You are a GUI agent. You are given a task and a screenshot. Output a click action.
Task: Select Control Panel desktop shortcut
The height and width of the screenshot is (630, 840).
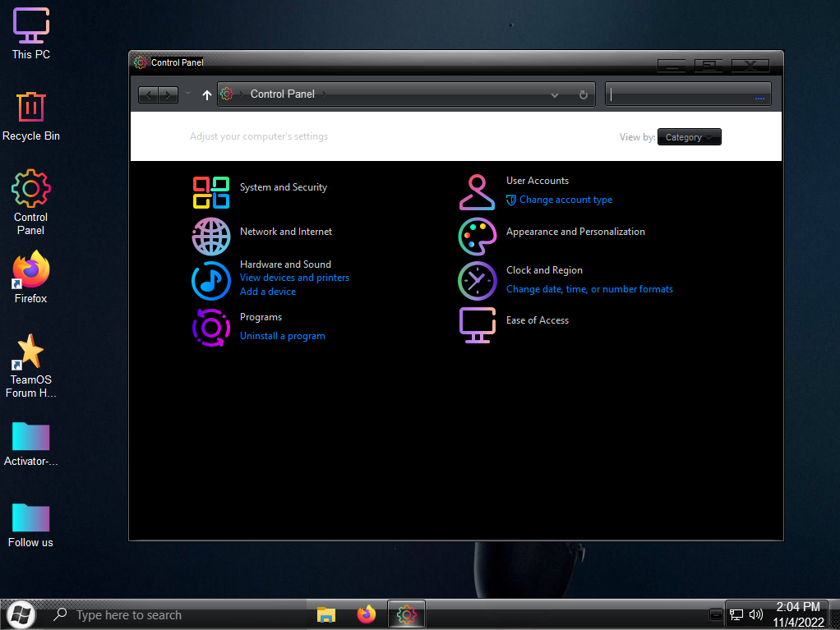coord(30,202)
